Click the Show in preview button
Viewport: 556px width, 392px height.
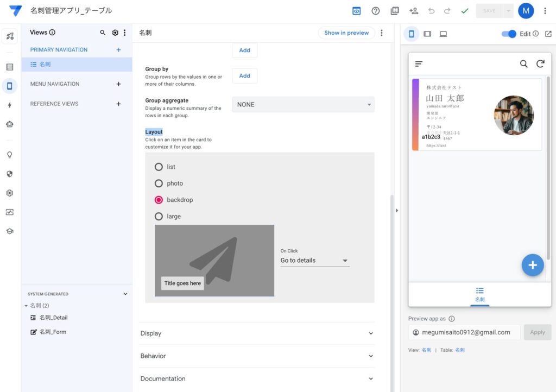[346, 33]
